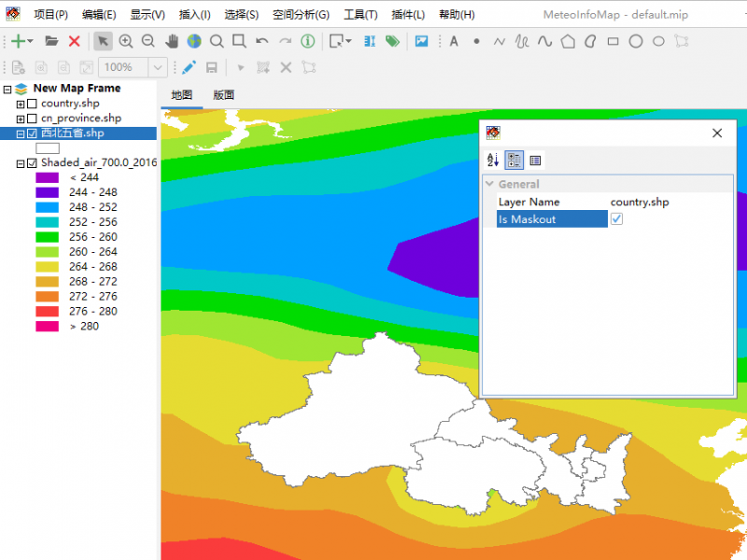Select the text label 'A' tool
The height and width of the screenshot is (560, 747).
click(454, 41)
